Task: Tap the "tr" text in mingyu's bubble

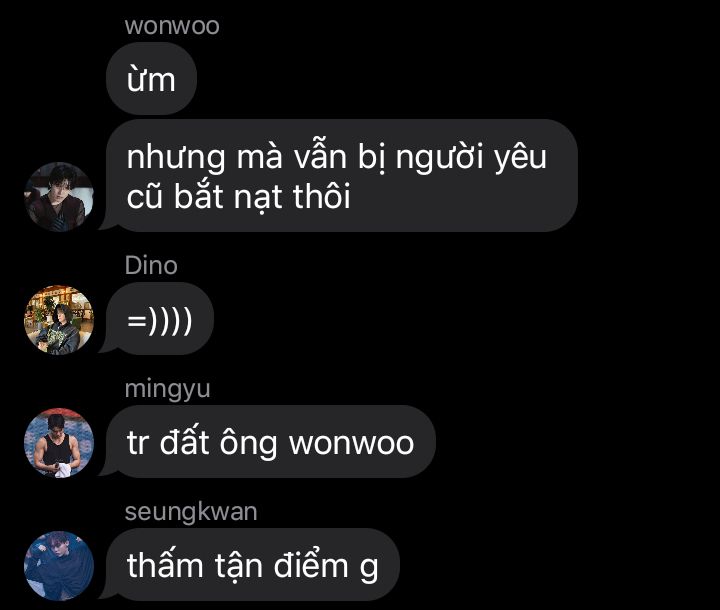Action: [x=138, y=443]
